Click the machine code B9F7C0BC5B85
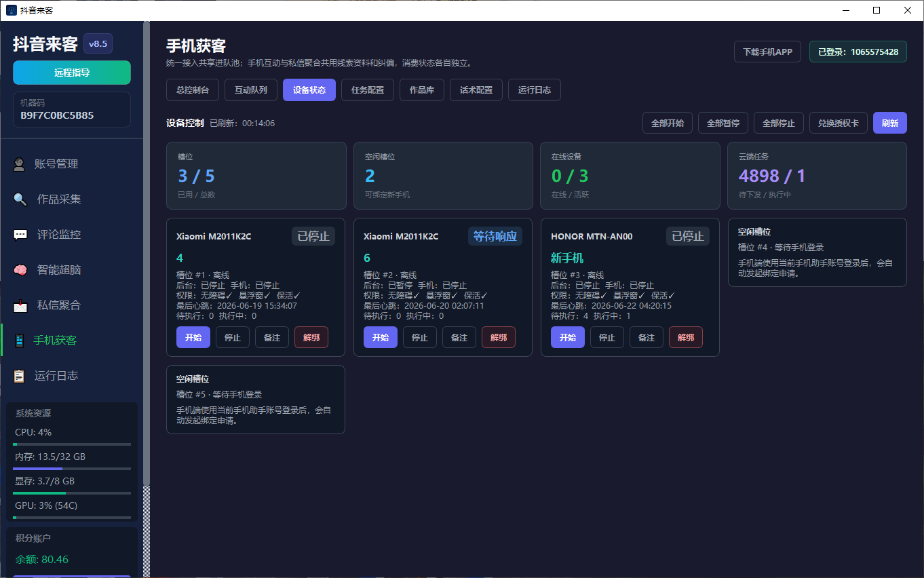The height and width of the screenshot is (578, 924). pyautogui.click(x=57, y=115)
